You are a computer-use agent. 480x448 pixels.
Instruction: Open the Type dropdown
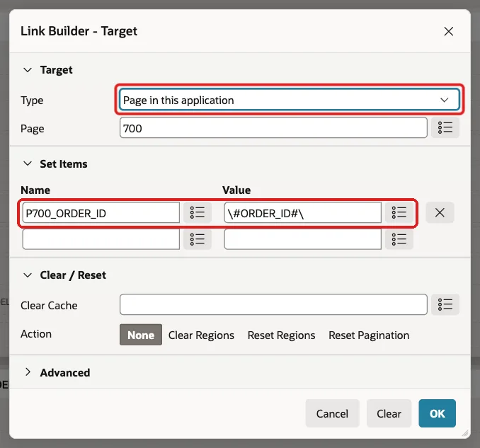pyautogui.click(x=290, y=100)
